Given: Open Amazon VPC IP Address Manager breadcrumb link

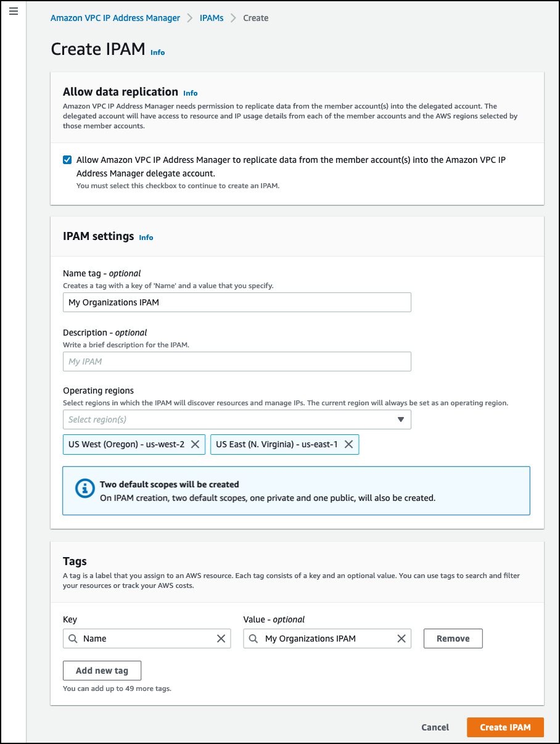Looking at the screenshot, I should tap(115, 18).
